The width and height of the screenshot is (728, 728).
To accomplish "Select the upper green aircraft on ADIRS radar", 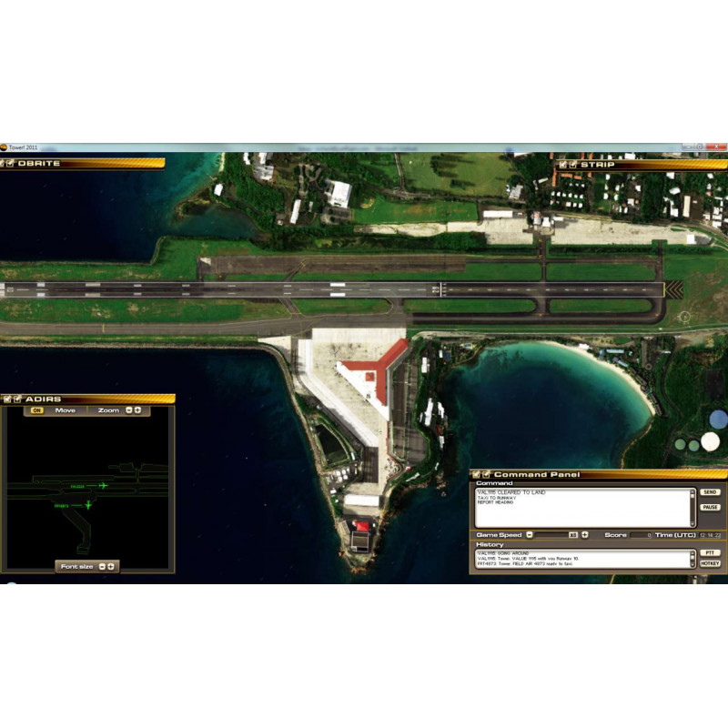I will [x=103, y=486].
